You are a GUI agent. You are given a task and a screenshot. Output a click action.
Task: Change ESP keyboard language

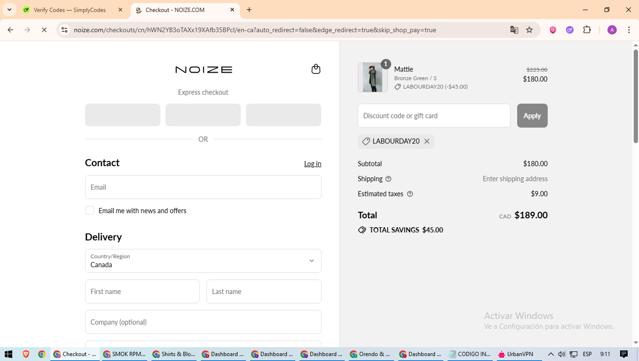pos(587,354)
